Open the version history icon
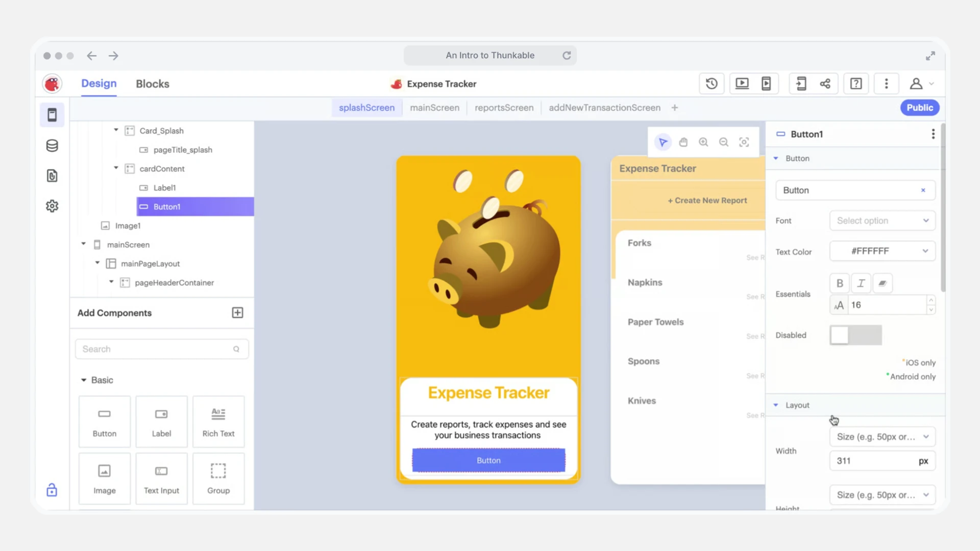The height and width of the screenshot is (551, 980). (712, 84)
